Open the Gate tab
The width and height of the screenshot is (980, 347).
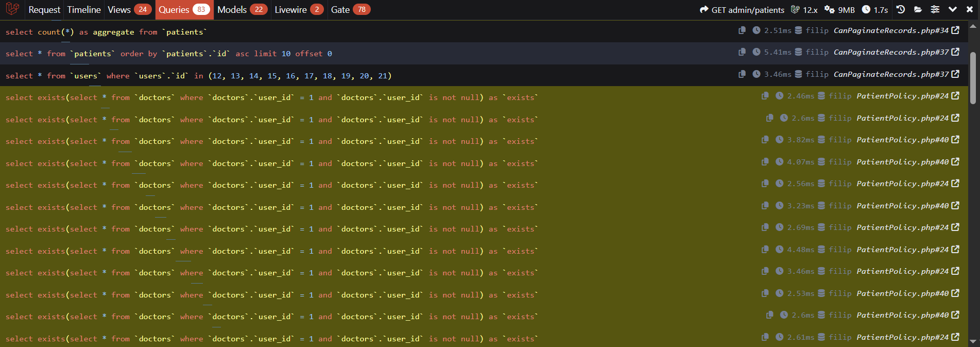[x=350, y=10]
